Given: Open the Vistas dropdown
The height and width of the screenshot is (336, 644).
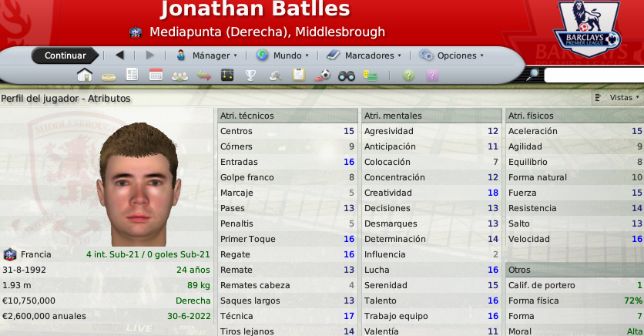Looking at the screenshot, I should 619,98.
